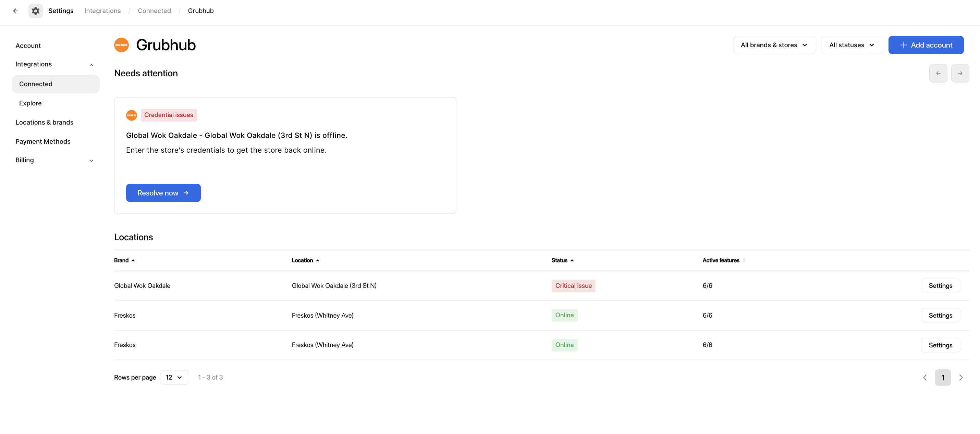The width and height of the screenshot is (980, 434).
Task: Open Explore in sidebar
Action: click(30, 103)
